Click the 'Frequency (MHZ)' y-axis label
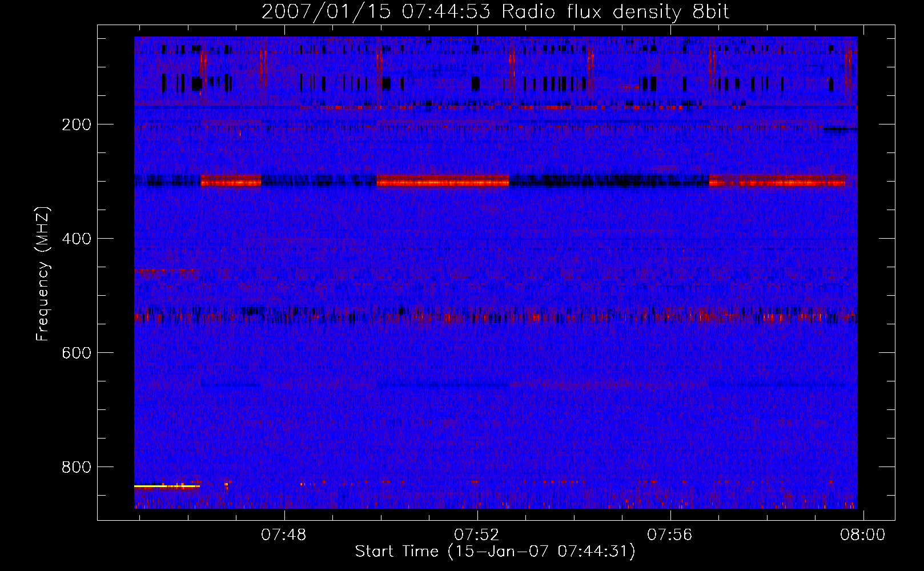Image resolution: width=924 pixels, height=571 pixels. (43, 274)
